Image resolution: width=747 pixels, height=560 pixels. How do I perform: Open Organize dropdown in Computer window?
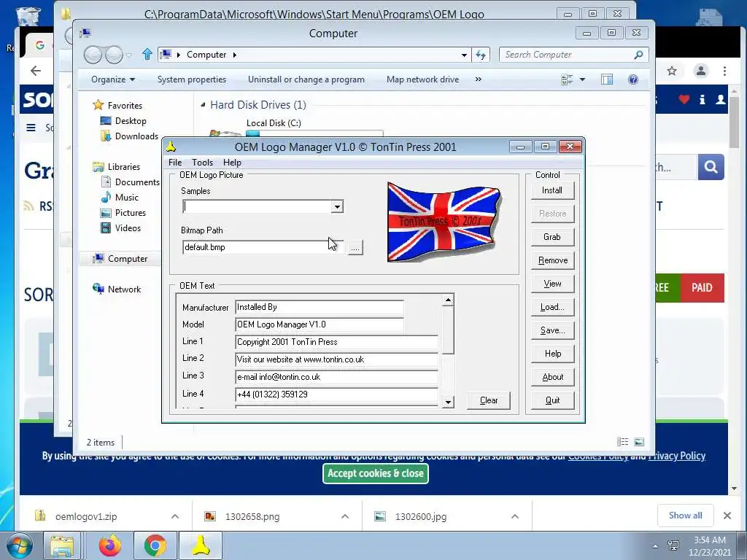click(113, 79)
